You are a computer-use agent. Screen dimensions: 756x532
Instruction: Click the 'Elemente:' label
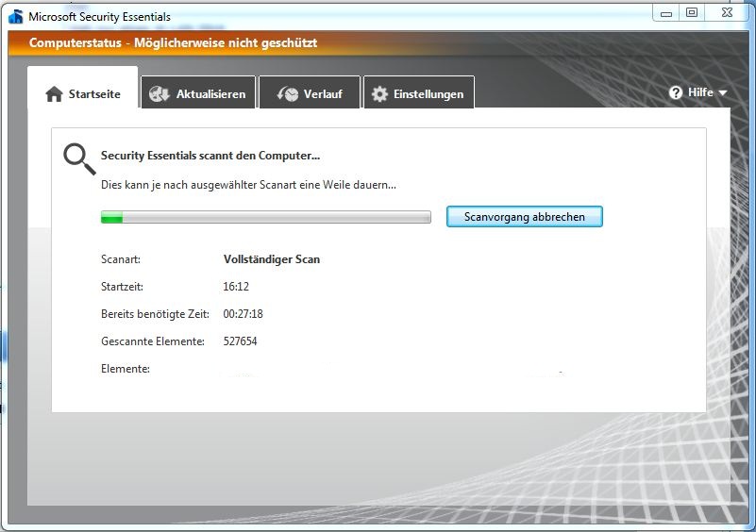[126, 369]
